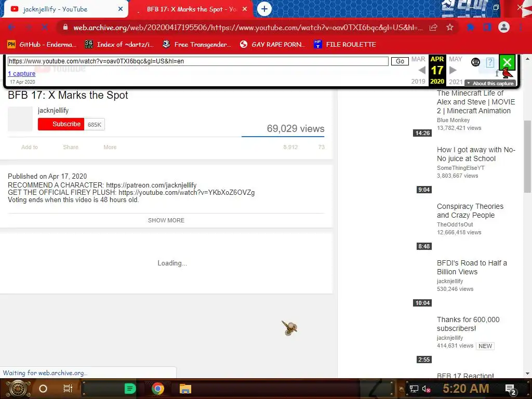
Task: Open the notification center with 2 alerts
Action: click(x=511, y=389)
